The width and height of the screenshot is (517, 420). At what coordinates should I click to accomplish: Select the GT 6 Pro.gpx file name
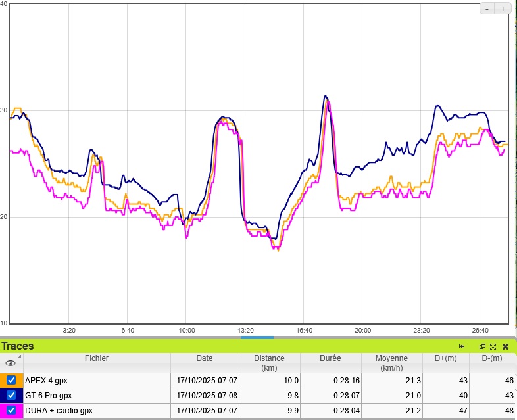pyautogui.click(x=48, y=396)
